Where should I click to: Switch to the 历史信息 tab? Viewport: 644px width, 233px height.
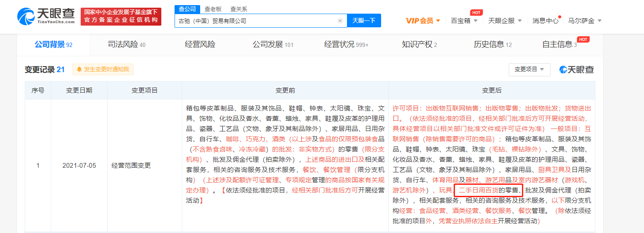pos(492,44)
